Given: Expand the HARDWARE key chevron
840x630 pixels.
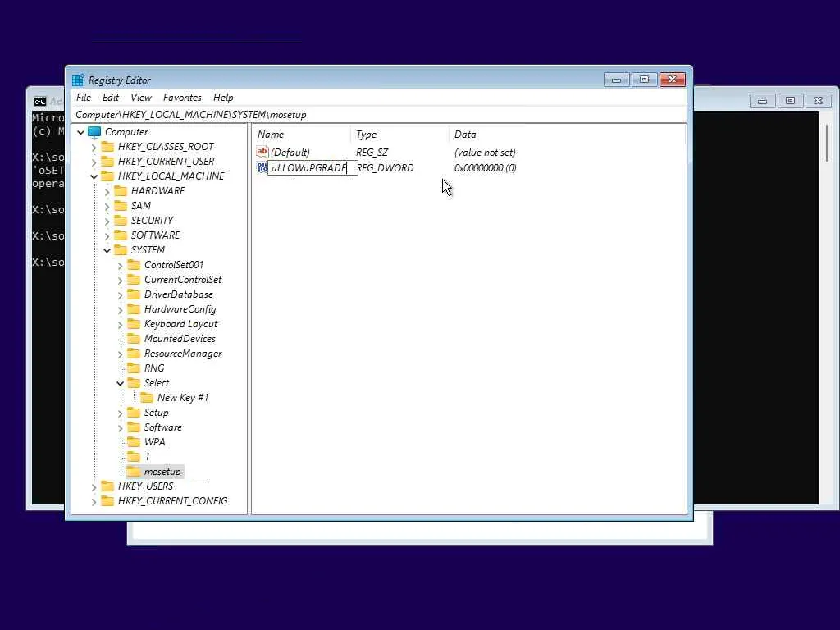Looking at the screenshot, I should [107, 191].
